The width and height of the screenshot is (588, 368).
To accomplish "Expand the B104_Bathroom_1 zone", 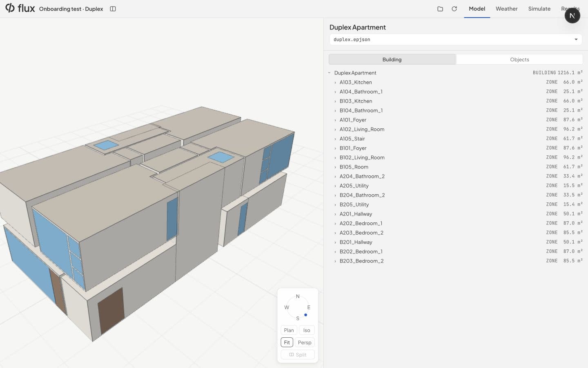I will pyautogui.click(x=335, y=110).
